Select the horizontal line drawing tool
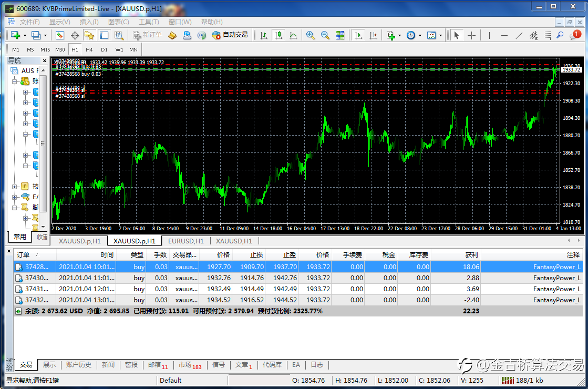The image size is (588, 389). click(504, 35)
